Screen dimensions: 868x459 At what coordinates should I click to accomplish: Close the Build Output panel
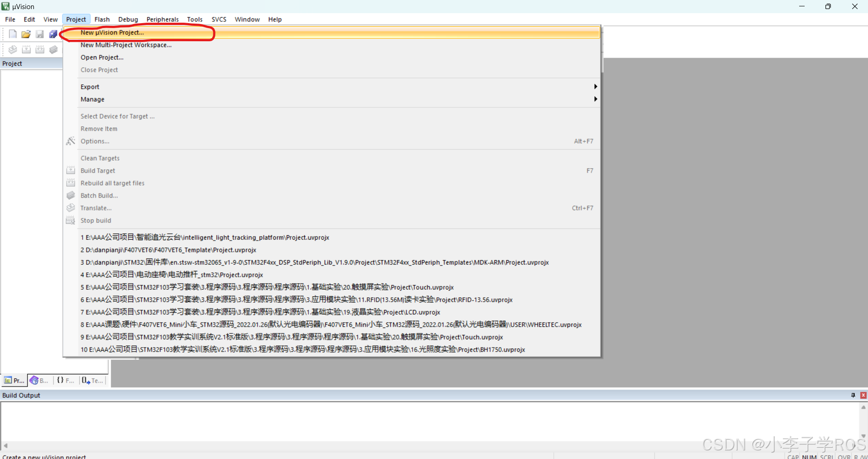(863, 395)
